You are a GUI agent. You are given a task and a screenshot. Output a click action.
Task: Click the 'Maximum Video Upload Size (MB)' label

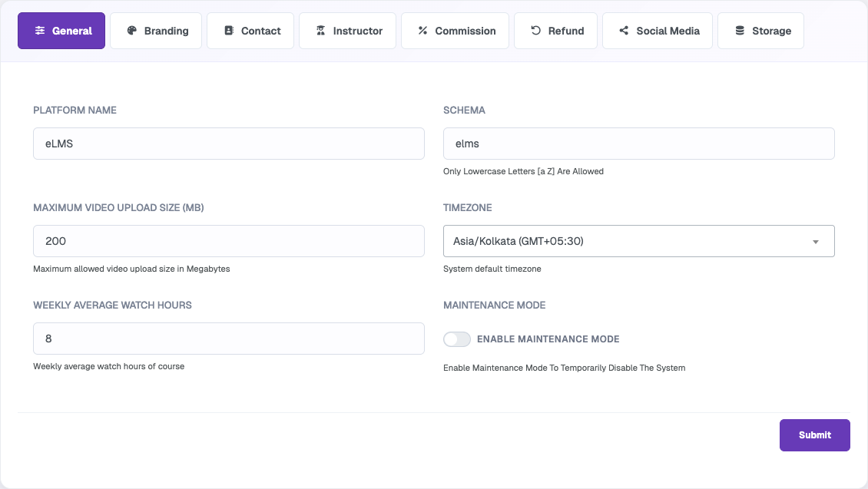[x=118, y=207]
